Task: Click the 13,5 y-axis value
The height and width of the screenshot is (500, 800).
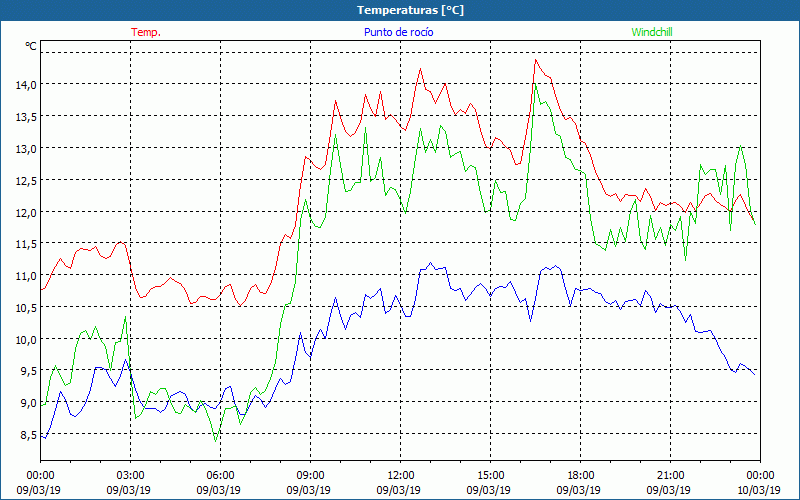Action: (26, 117)
